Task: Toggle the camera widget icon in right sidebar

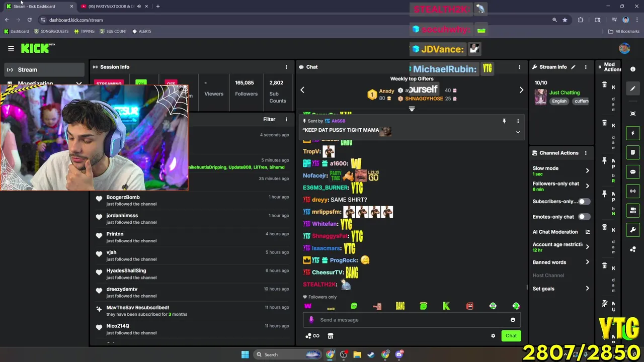Action: pyautogui.click(x=633, y=211)
